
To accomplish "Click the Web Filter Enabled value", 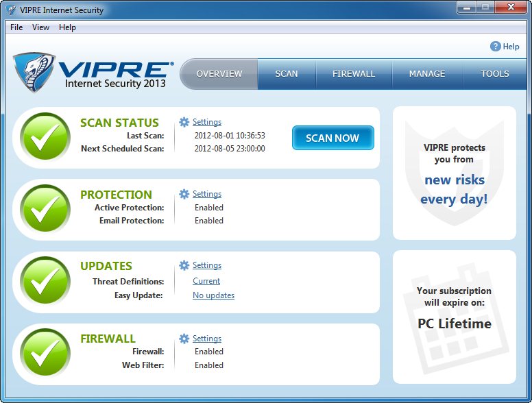I will pos(209,365).
